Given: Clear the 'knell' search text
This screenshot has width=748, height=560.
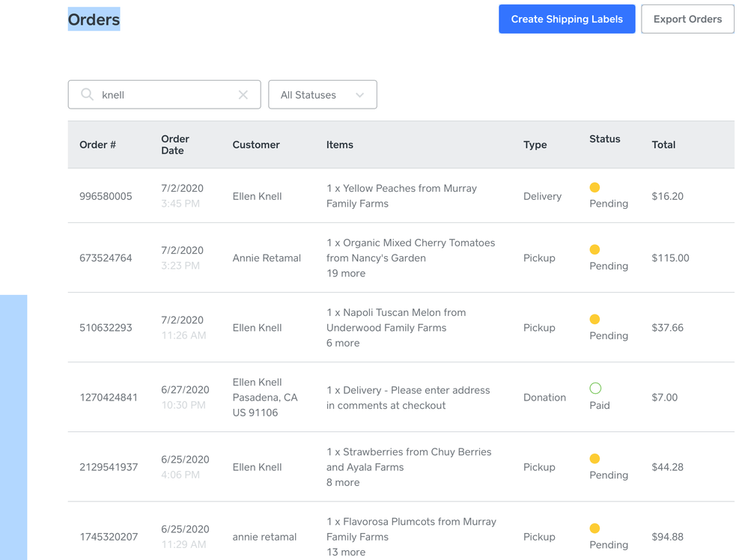Looking at the screenshot, I should (243, 95).
